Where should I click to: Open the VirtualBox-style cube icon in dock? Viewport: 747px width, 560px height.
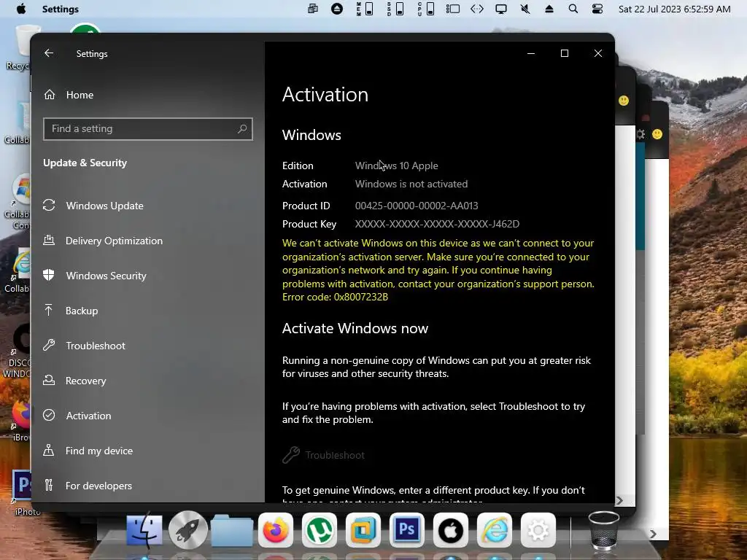(x=363, y=530)
